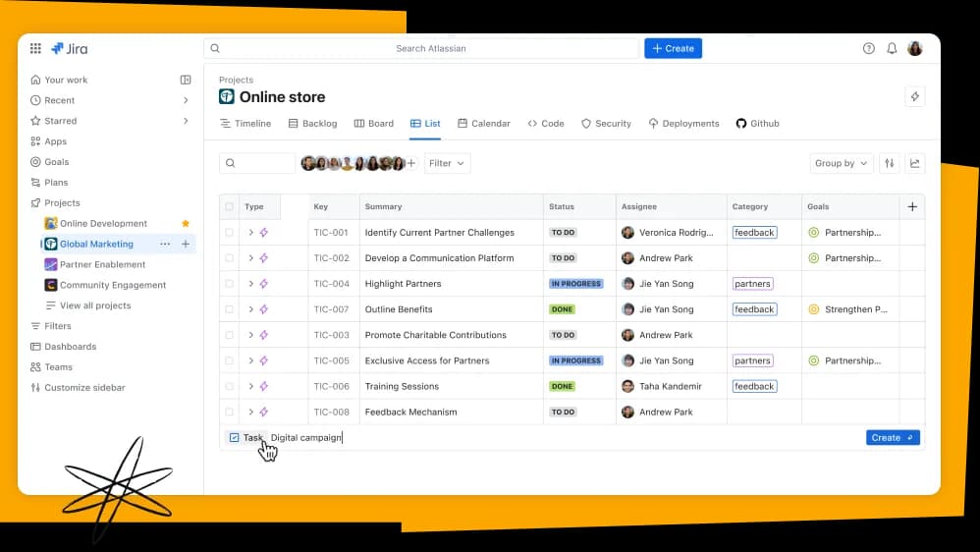
Task: Expand row TIC-004 children
Action: click(250, 283)
